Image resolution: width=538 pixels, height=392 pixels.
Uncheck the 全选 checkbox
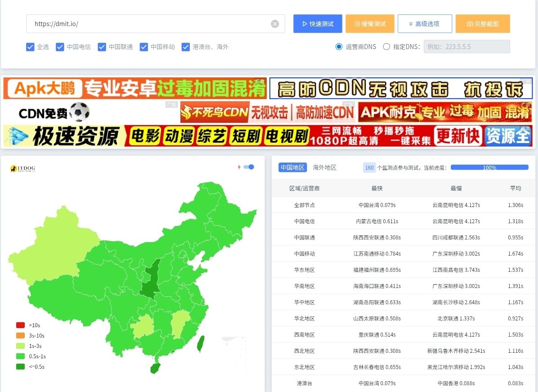click(x=30, y=47)
